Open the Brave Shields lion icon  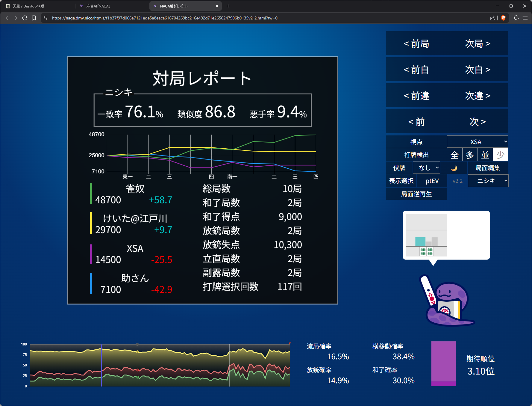503,18
